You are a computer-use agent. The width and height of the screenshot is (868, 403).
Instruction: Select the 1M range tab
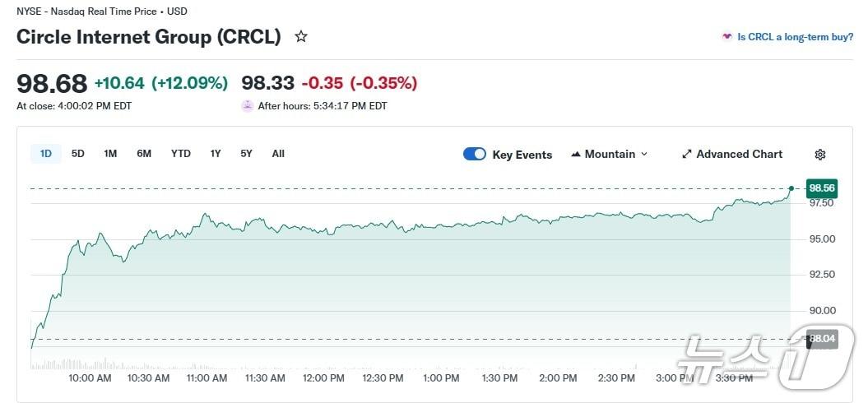[110, 154]
